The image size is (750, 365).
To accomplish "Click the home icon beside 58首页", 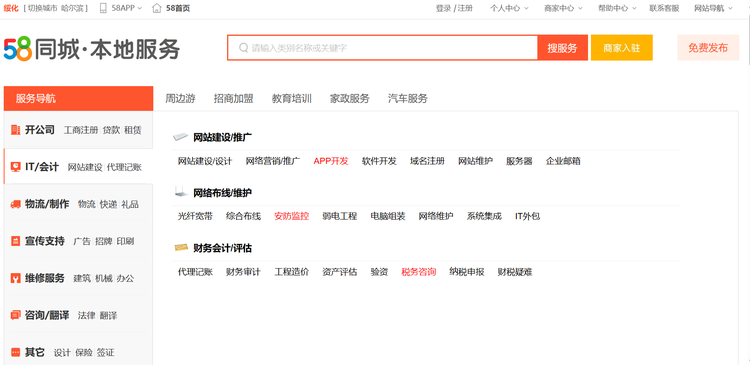I will click(156, 8).
